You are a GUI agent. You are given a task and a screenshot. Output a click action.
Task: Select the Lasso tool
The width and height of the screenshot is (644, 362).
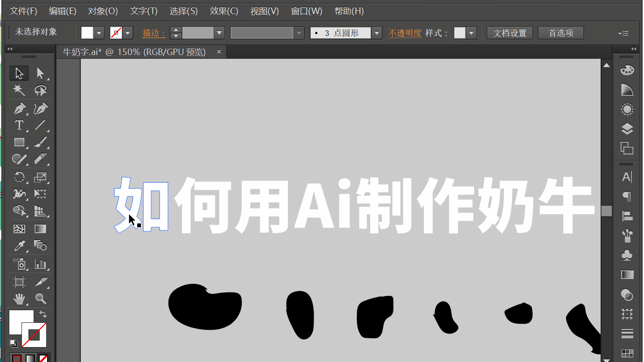(40, 90)
